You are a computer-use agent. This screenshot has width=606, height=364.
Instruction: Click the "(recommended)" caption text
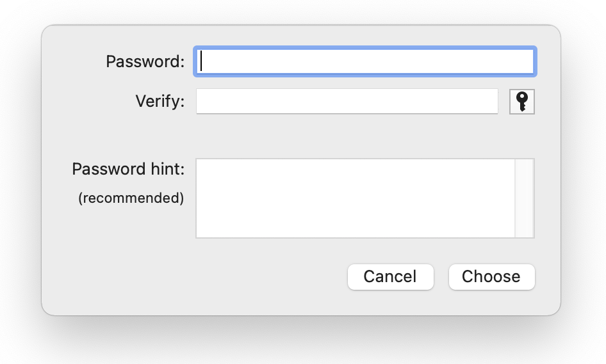click(x=131, y=198)
